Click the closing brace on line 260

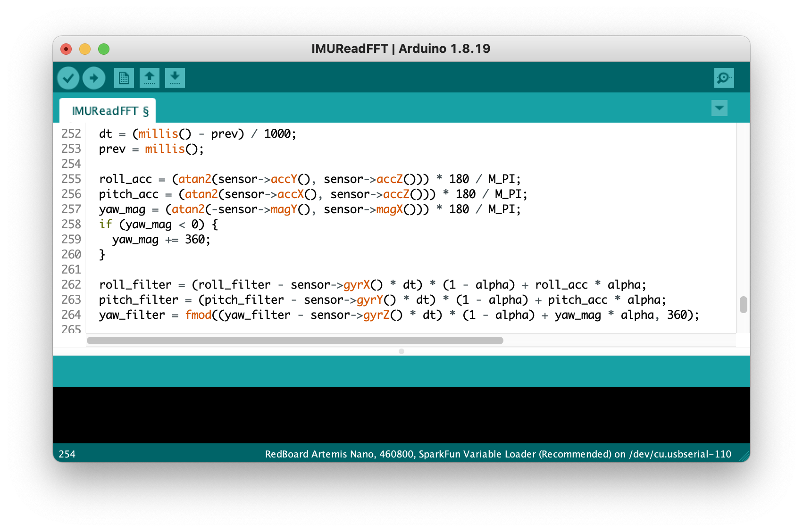point(102,255)
